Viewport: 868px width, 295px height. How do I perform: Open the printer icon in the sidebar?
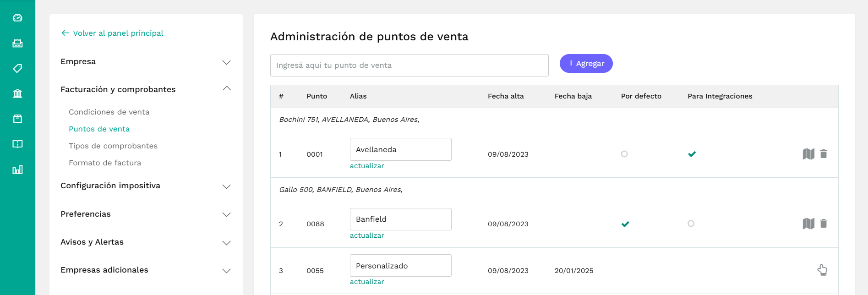(17, 44)
